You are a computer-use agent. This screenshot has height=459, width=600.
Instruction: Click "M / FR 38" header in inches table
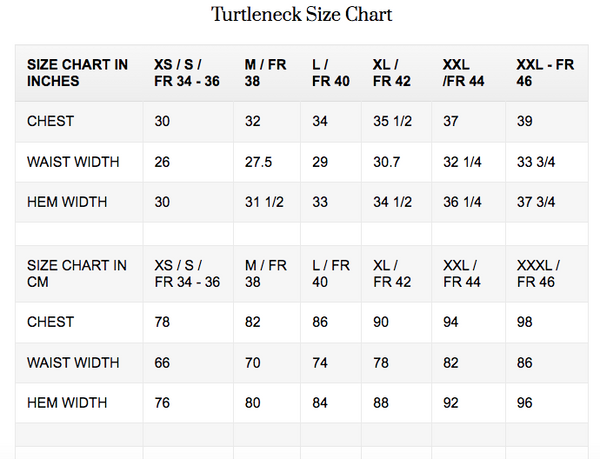point(265,73)
